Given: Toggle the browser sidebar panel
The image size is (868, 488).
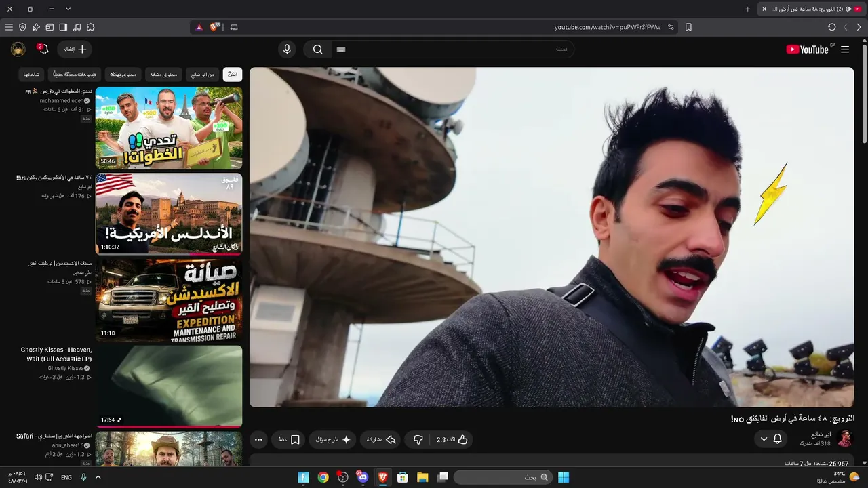Looking at the screenshot, I should click(63, 27).
